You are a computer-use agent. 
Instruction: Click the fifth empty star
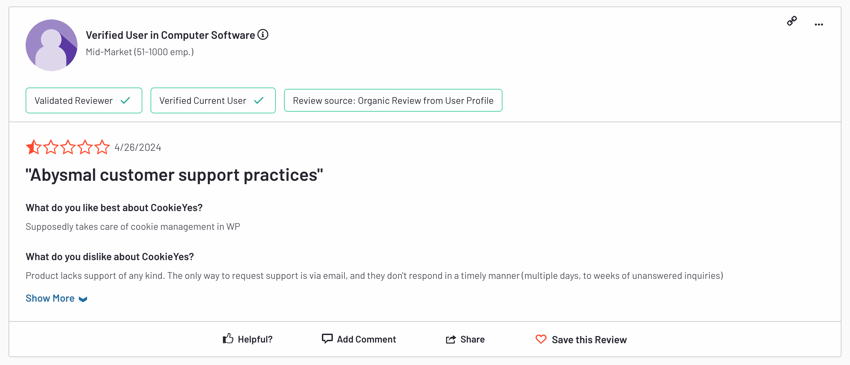point(102,147)
